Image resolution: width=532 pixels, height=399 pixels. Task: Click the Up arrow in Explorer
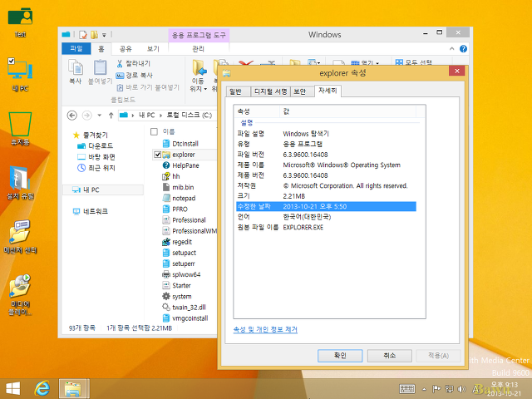111,116
